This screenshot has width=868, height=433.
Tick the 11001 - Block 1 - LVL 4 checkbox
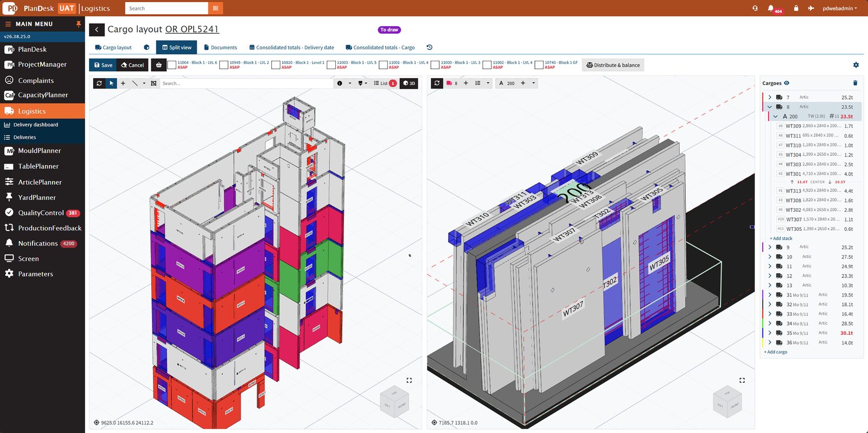coord(383,65)
